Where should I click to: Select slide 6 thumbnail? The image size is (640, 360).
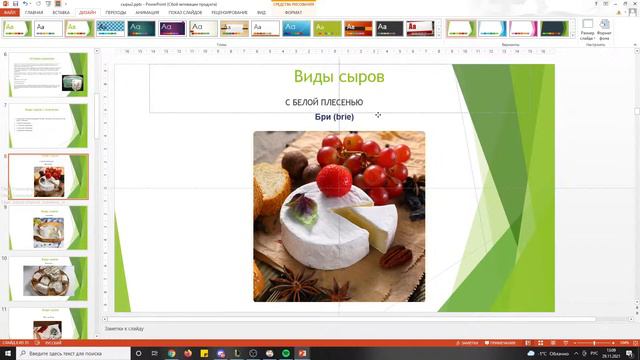pyautogui.click(x=48, y=75)
